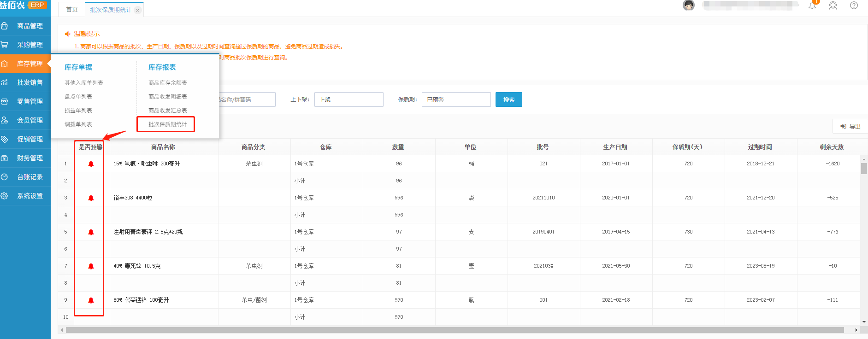Click the system settings gear icon in sidebar
This screenshot has width=868, height=339.
[x=5, y=196]
